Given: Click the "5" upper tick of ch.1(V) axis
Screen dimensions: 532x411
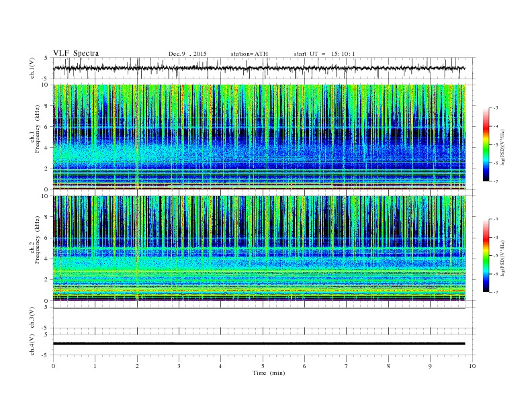Looking at the screenshot, I should (46, 58).
